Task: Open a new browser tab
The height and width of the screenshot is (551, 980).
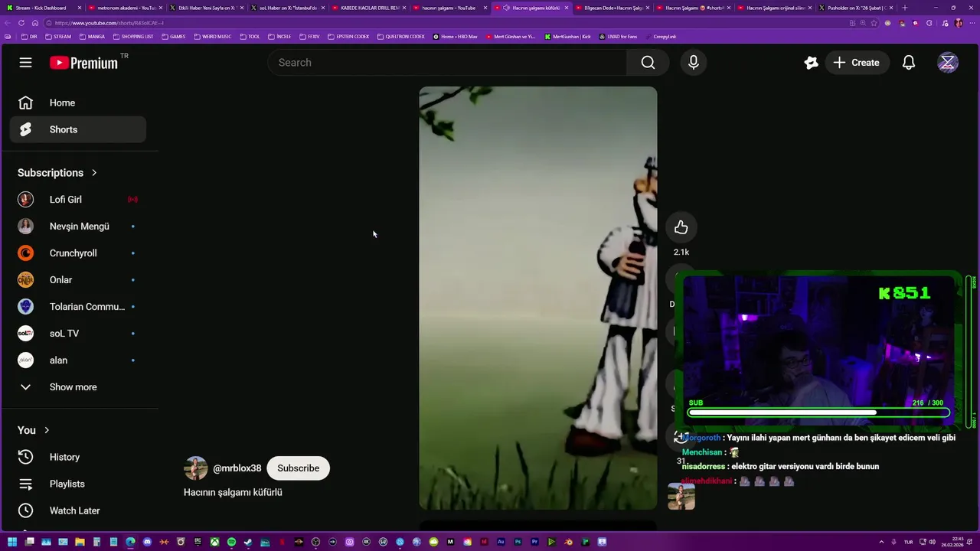Action: pyautogui.click(x=905, y=8)
